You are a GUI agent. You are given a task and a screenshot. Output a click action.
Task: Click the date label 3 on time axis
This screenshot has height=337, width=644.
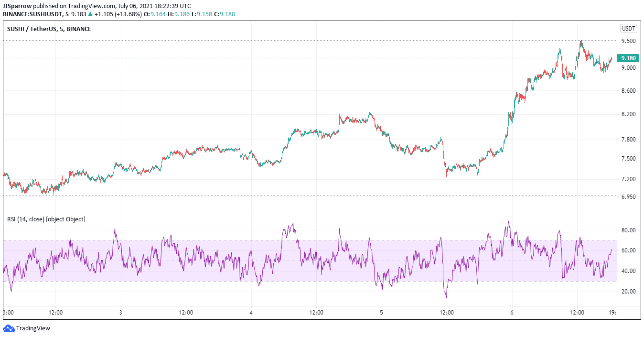121,313
